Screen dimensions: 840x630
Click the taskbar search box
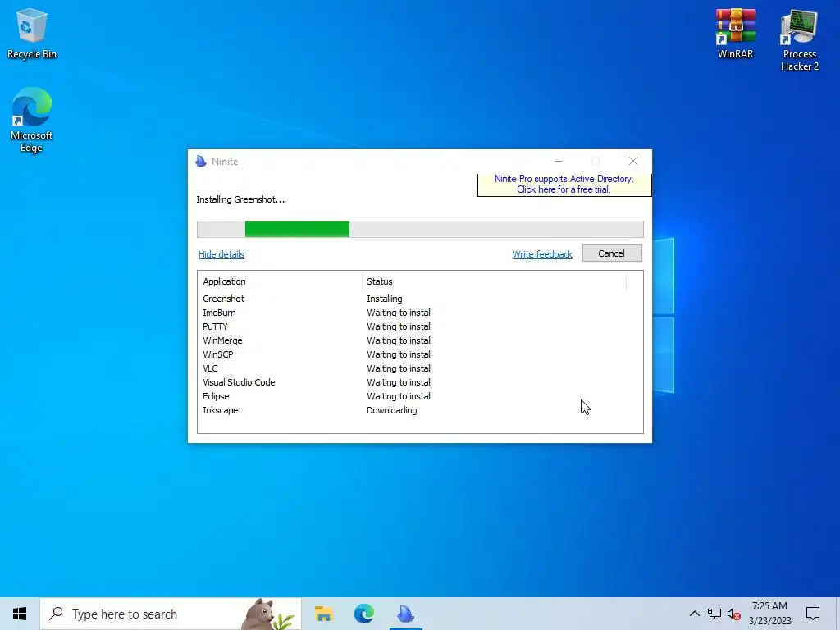(x=171, y=614)
